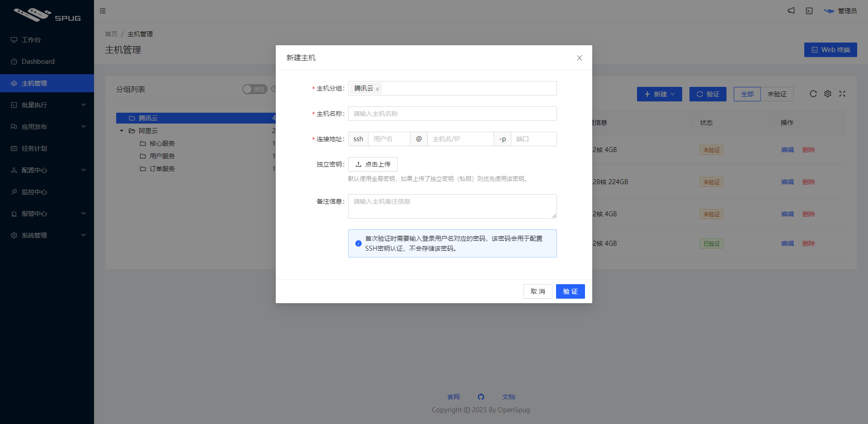Open the 主机分组 selector field
The width and height of the screenshot is (868, 424).
click(x=453, y=88)
